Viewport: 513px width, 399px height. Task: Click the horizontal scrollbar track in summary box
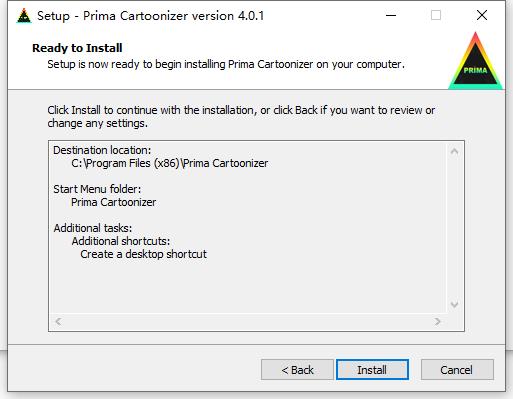pos(248,321)
